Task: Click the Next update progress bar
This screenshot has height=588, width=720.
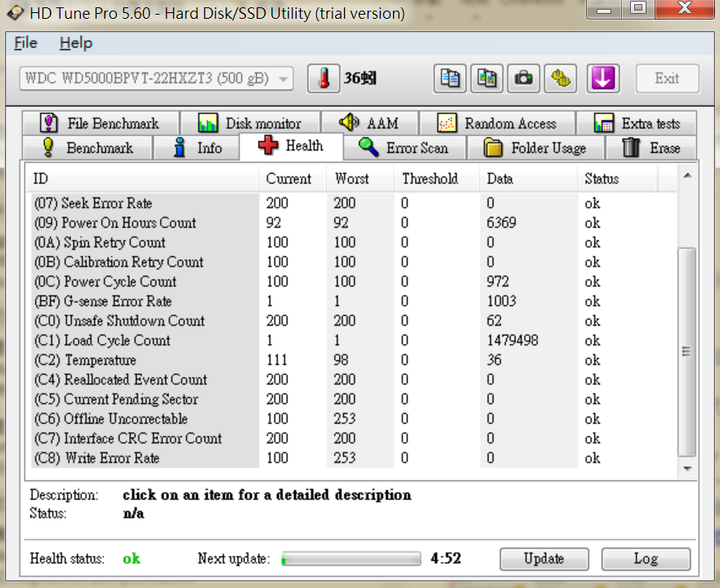Action: click(x=351, y=559)
